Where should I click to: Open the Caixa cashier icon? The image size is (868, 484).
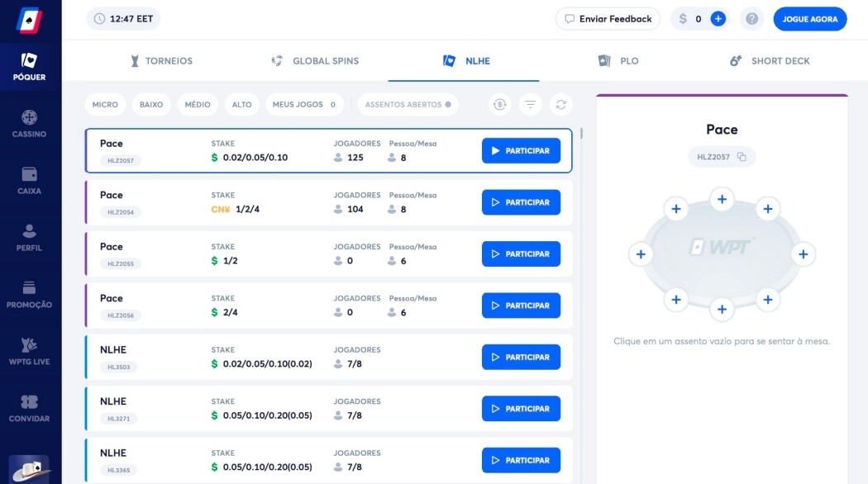[x=29, y=180]
